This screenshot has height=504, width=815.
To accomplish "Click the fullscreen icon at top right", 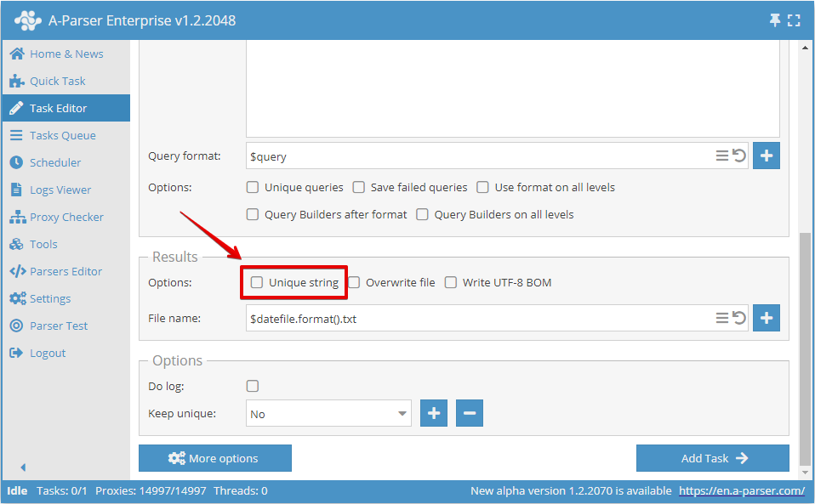I will (x=795, y=19).
